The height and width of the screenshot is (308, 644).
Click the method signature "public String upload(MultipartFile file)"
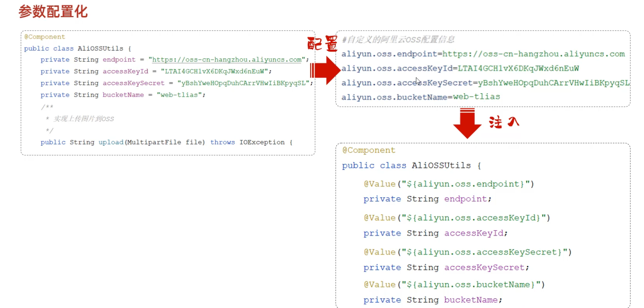tap(123, 142)
